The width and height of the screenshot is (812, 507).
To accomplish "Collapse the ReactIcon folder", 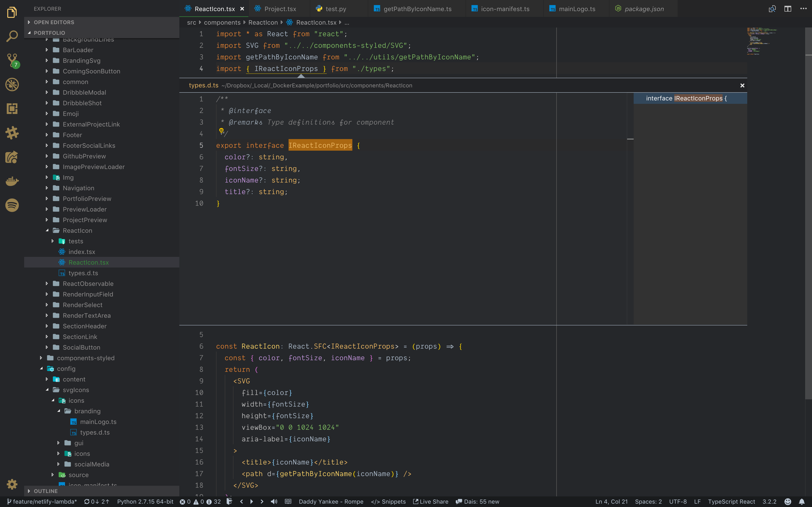I will click(47, 230).
